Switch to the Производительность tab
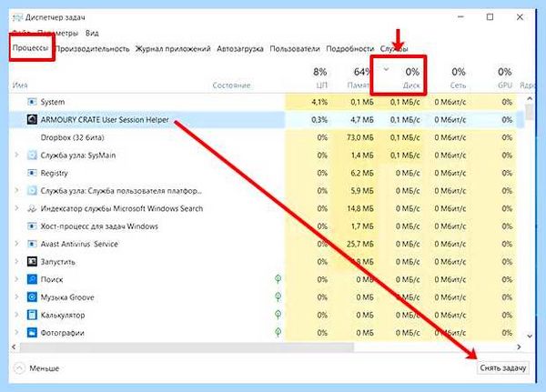This screenshot has width=546, height=392. (x=93, y=49)
